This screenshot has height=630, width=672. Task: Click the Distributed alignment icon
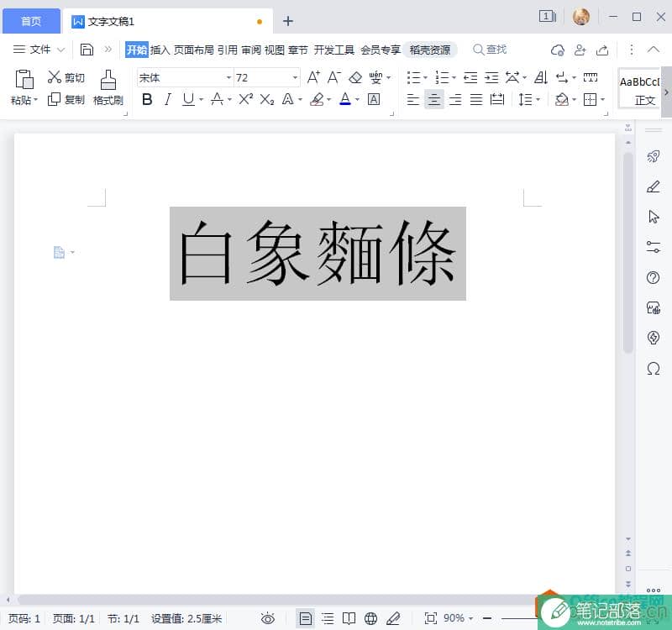(x=497, y=99)
